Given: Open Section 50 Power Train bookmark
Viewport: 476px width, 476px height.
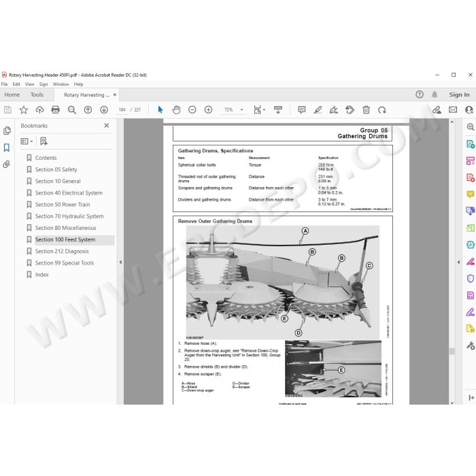Looking at the screenshot, I should tap(63, 205).
